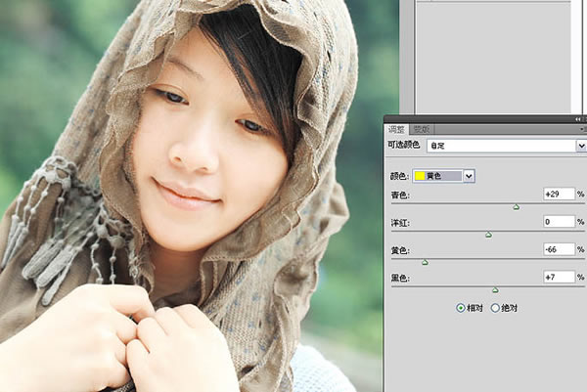Expand the 自定 preset dropdown arrow
Screen dimensions: 587x392
[x=581, y=146]
